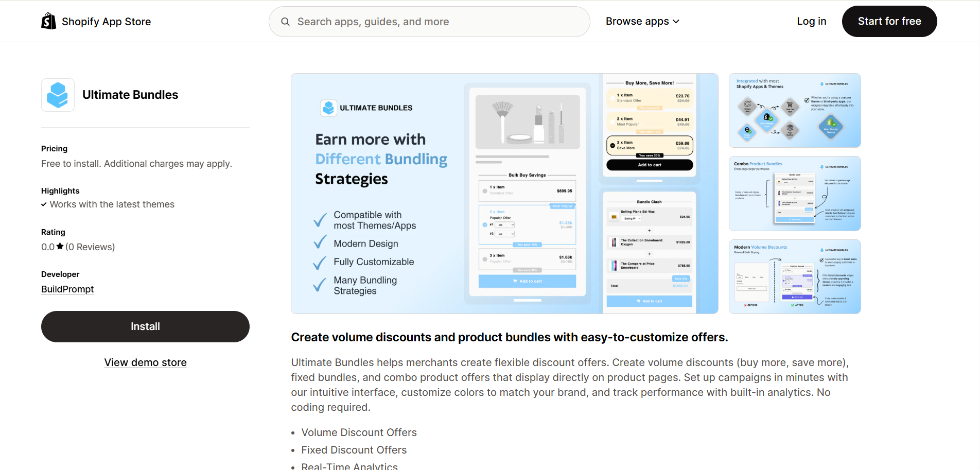This screenshot has height=470, width=980.
Task: Click the Fixed Discount Offers list item
Action: 354,450
